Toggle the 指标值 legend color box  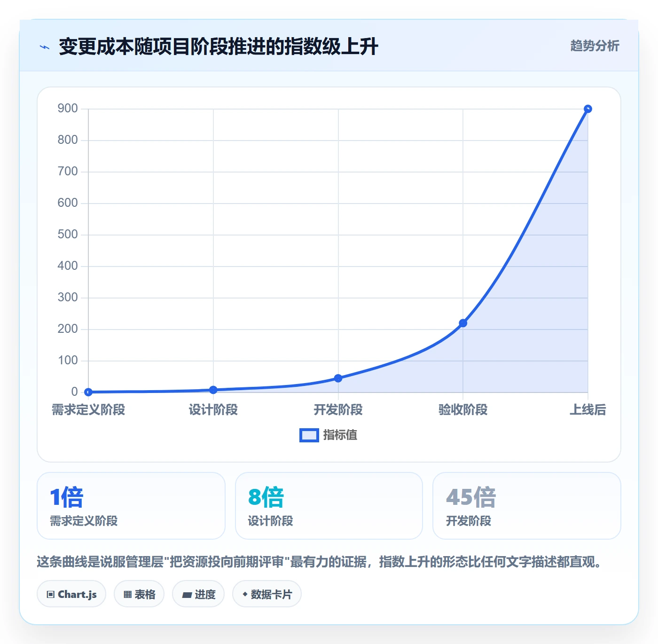click(x=309, y=435)
